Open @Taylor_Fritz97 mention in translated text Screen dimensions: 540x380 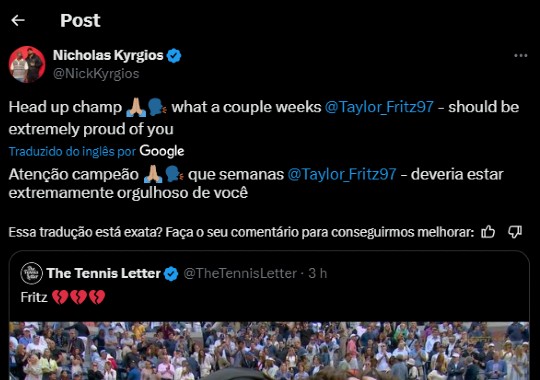[342, 174]
